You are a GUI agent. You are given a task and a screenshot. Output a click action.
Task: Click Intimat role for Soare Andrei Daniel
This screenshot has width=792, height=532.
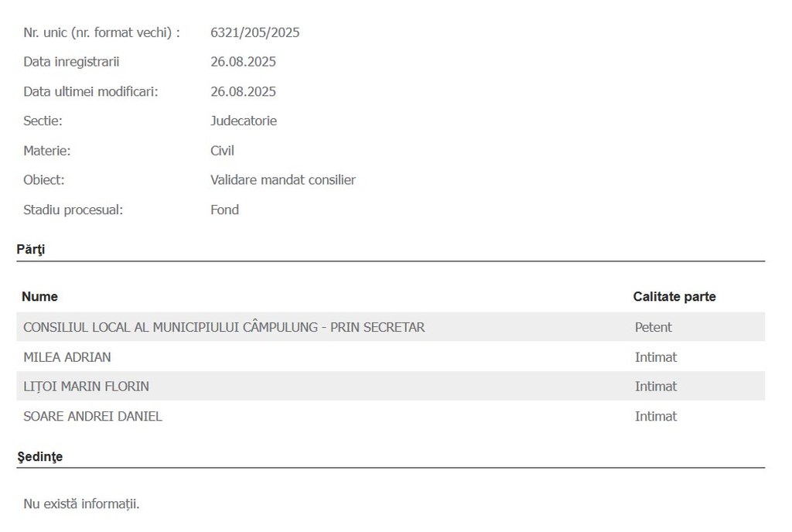pos(656,416)
